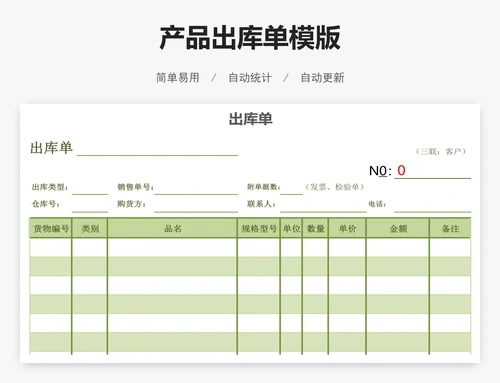Screen dimensions: 500x383
Task: Select the 品名 column header
Action: 172,228
